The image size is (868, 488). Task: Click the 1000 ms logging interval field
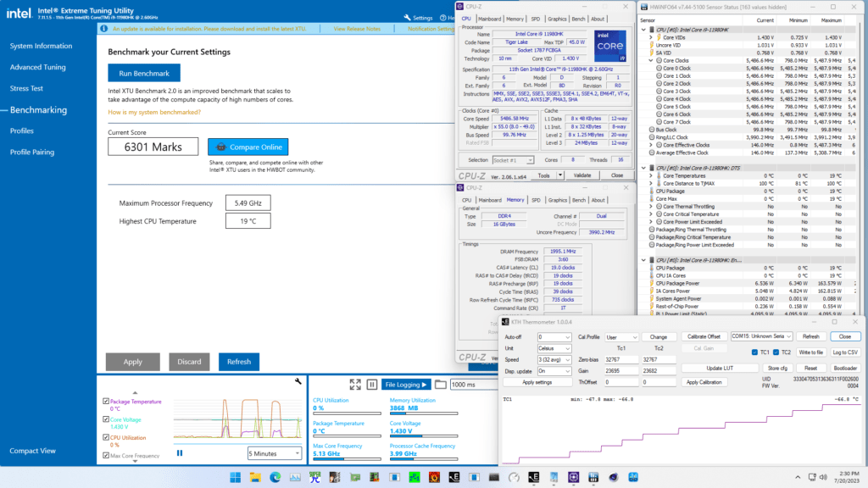click(x=473, y=385)
